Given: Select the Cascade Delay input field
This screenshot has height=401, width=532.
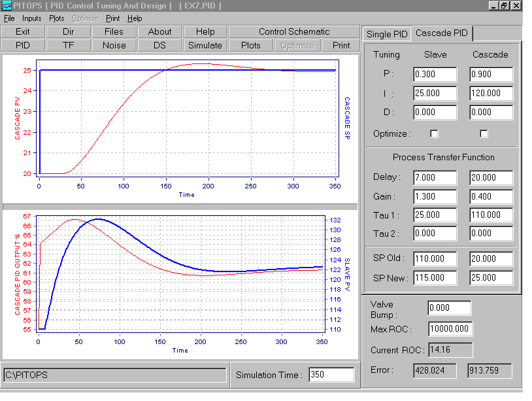Looking at the screenshot, I should (x=491, y=178).
